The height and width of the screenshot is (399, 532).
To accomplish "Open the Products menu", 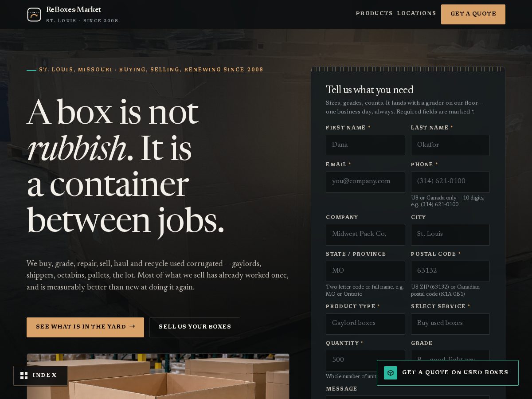I will click(x=374, y=14).
